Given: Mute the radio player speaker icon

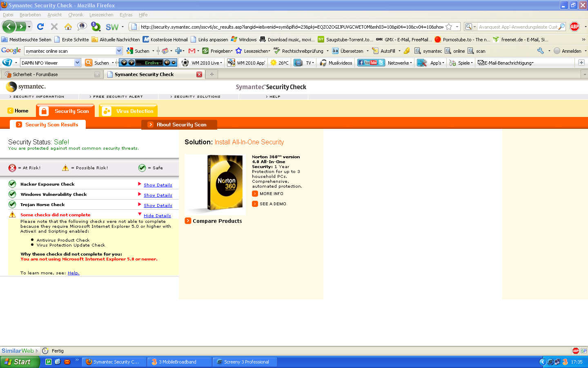Looking at the screenshot, I should coord(167,63).
